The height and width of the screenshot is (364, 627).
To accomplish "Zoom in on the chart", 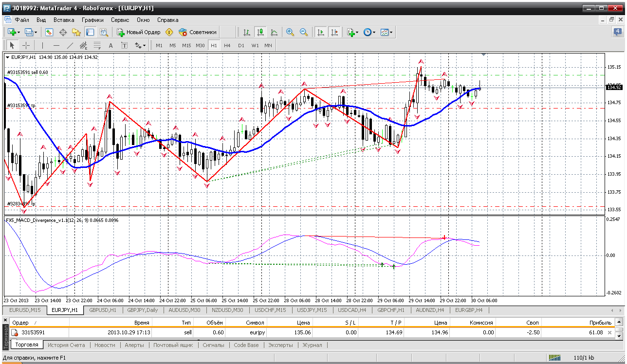I will (290, 32).
